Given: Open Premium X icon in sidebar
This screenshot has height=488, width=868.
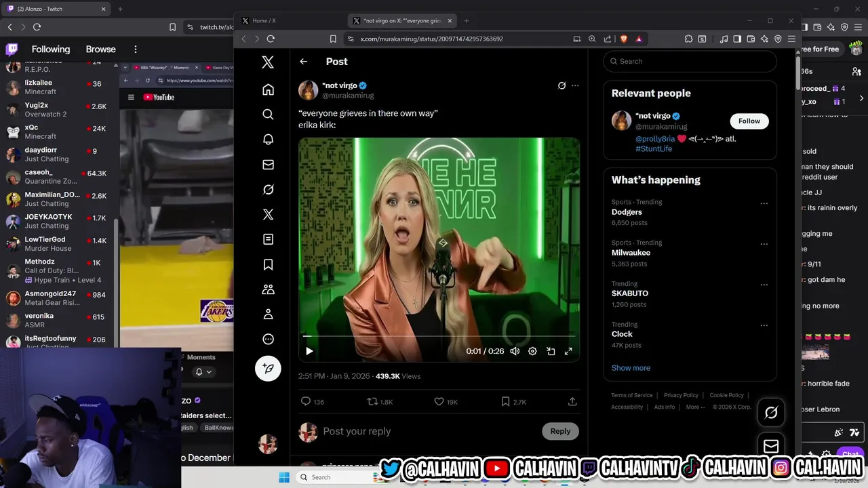Looking at the screenshot, I should [x=268, y=214].
